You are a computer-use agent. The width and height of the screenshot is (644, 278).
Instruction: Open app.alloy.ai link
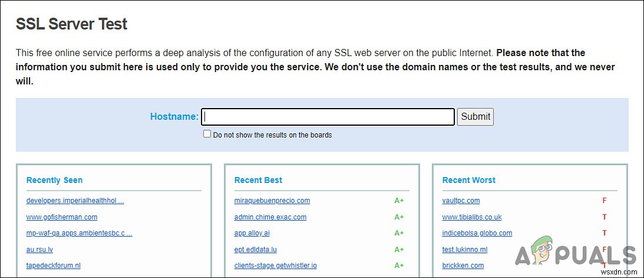tap(252, 233)
